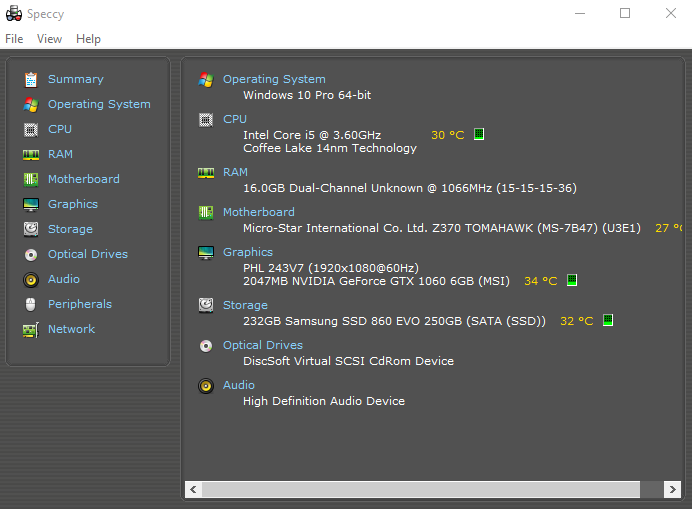The height and width of the screenshot is (509, 692).
Task: Click the Storage hard drive icon in sidebar
Action: [31, 229]
